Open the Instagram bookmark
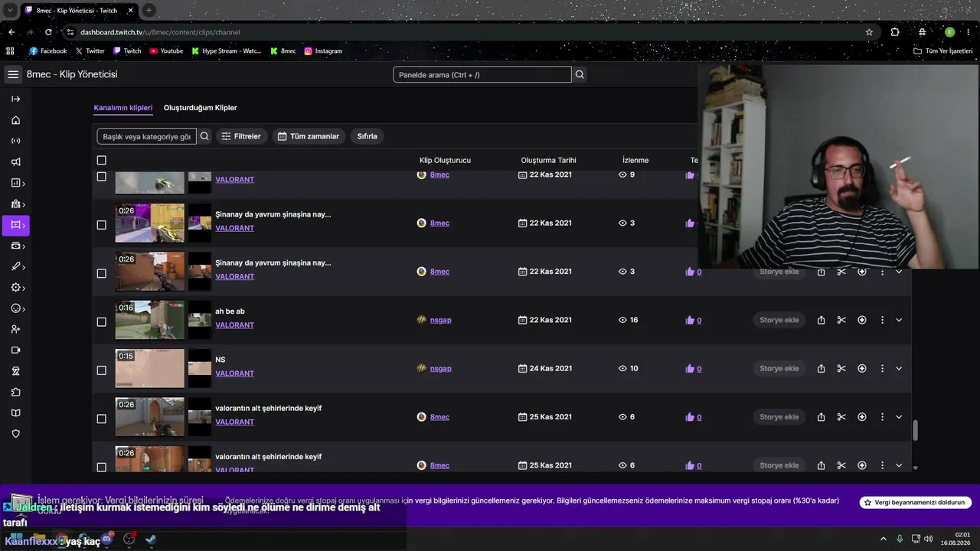The image size is (980, 551). [x=323, y=51]
